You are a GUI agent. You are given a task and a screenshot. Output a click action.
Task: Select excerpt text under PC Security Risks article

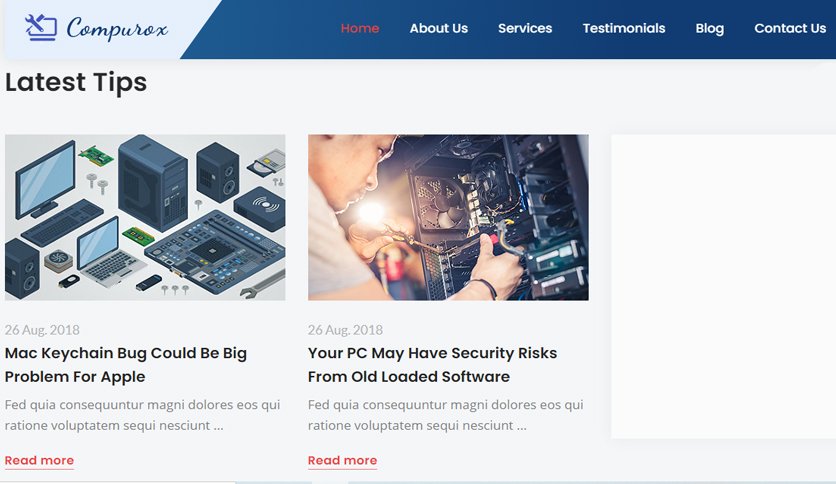click(x=445, y=415)
